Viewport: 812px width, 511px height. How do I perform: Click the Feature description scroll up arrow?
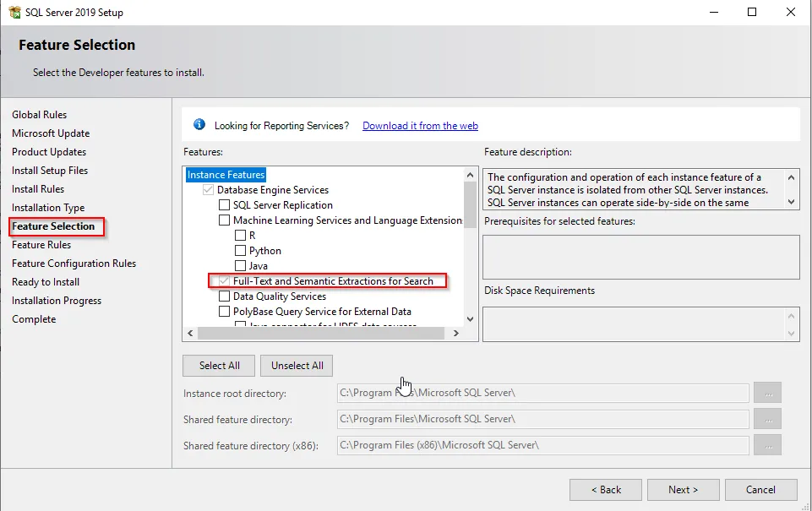(x=791, y=177)
